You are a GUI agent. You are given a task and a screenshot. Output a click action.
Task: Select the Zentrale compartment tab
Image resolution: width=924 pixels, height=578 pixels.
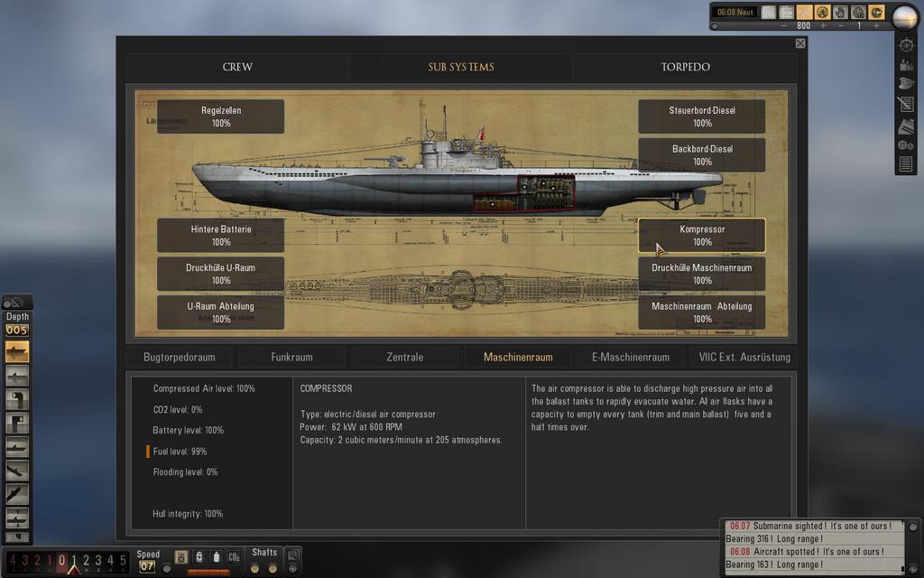pyautogui.click(x=405, y=358)
